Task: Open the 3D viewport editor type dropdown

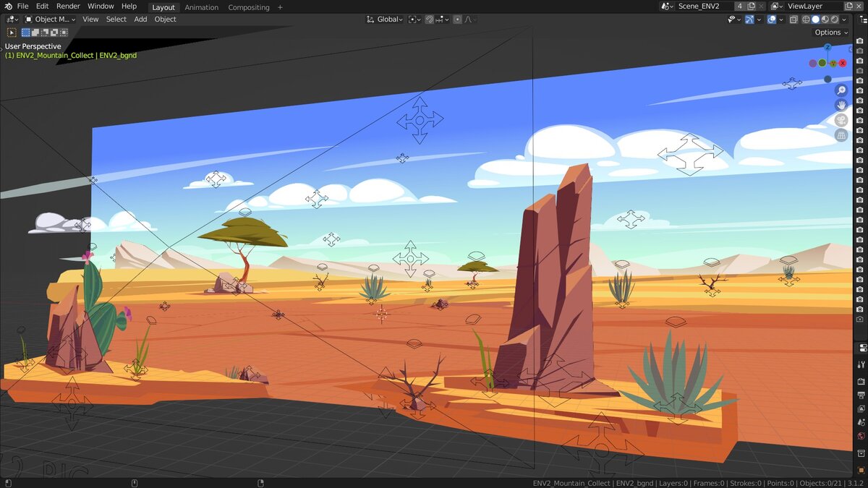Action: tap(12, 20)
